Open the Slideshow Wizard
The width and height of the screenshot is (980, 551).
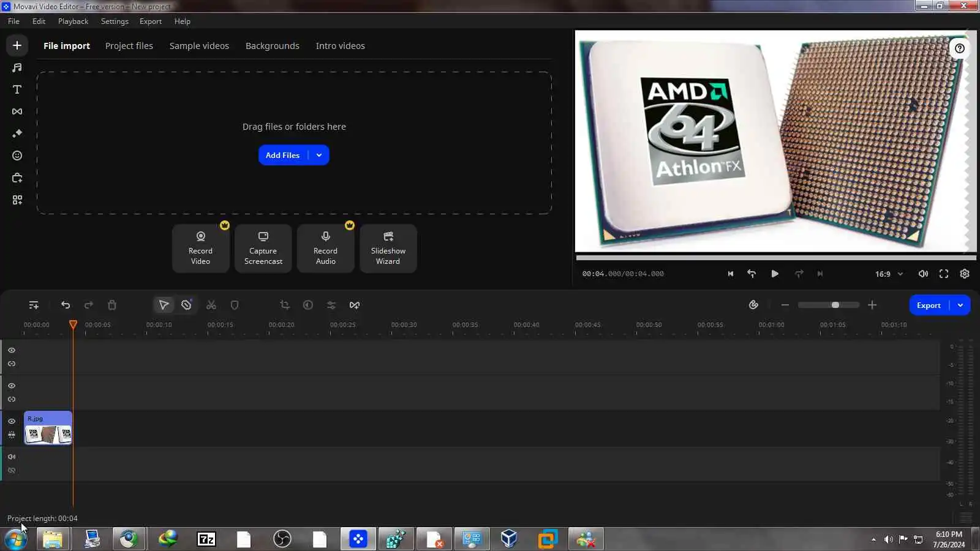(x=388, y=249)
